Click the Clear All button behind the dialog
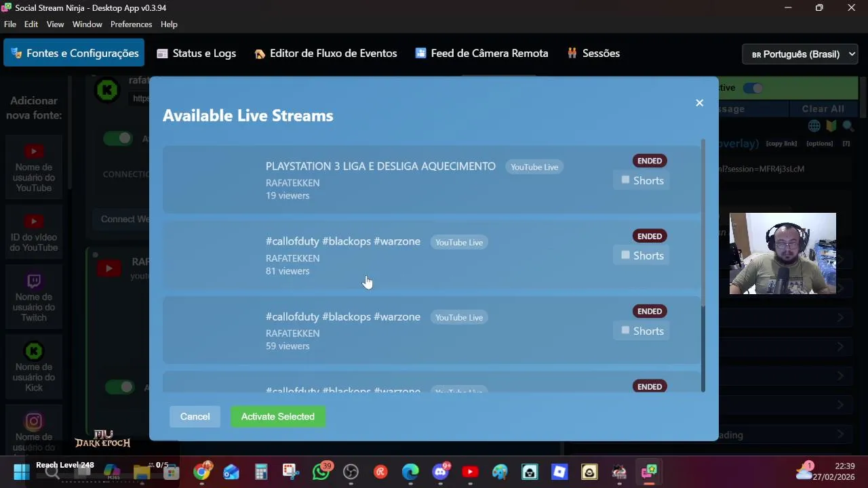 point(823,108)
